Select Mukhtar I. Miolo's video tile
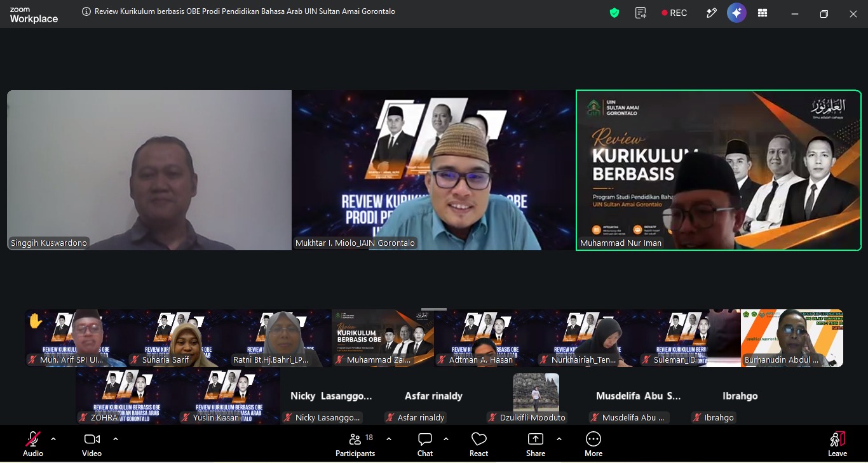Screen dimensions: 868x463 pyautogui.click(x=433, y=170)
